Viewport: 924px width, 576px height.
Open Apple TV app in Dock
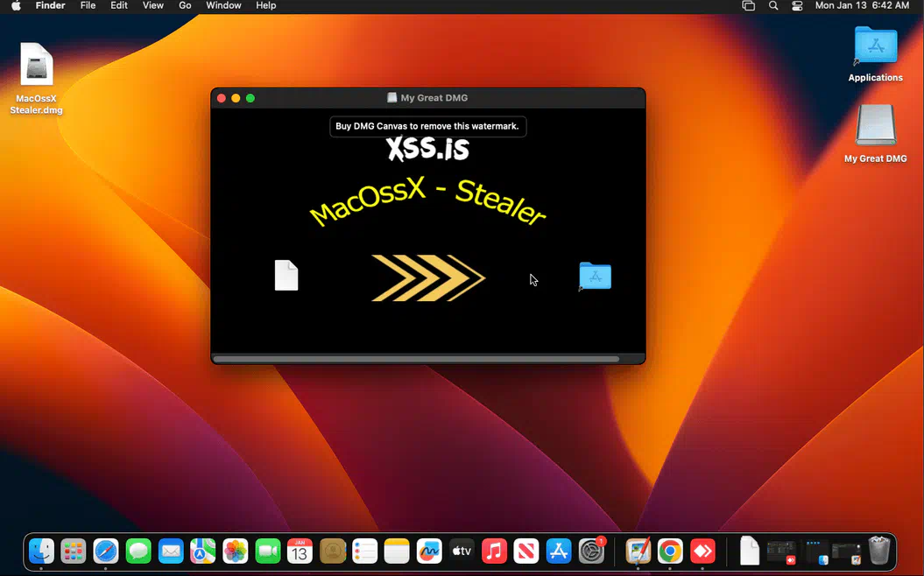[462, 551]
